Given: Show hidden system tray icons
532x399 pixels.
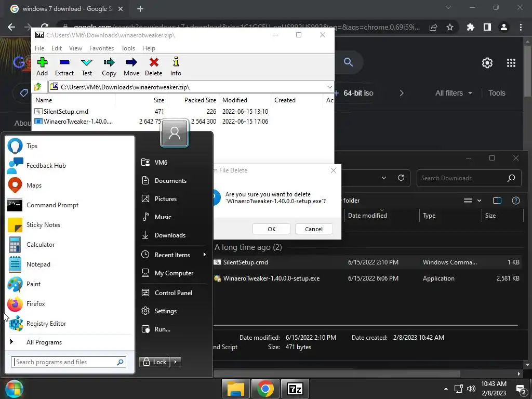Looking at the screenshot, I should point(446,389).
